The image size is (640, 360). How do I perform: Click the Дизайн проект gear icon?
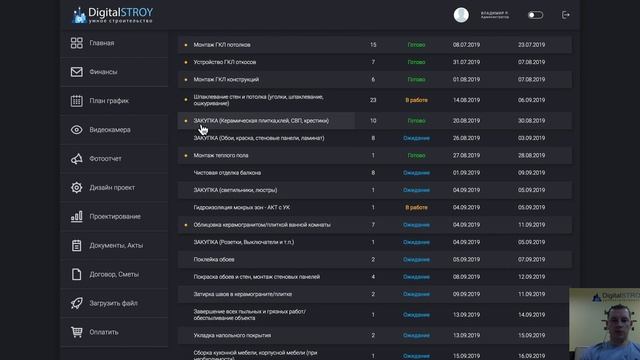pyautogui.click(x=76, y=187)
